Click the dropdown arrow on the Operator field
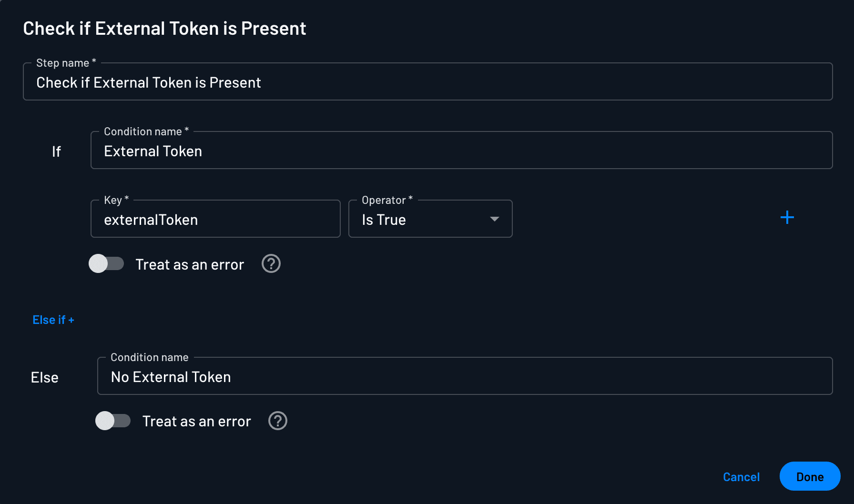The width and height of the screenshot is (854, 504). click(x=495, y=219)
